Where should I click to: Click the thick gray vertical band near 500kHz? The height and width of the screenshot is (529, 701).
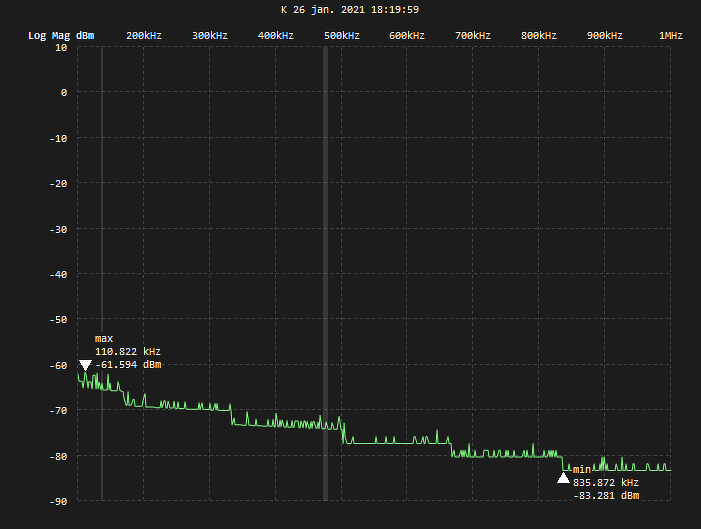(325, 274)
